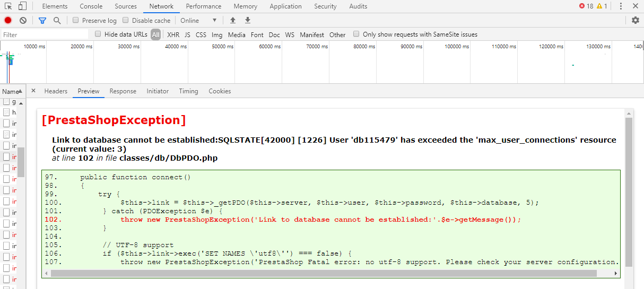Import HAR file using upload arrow
This screenshot has height=289, width=644.
pyautogui.click(x=232, y=20)
